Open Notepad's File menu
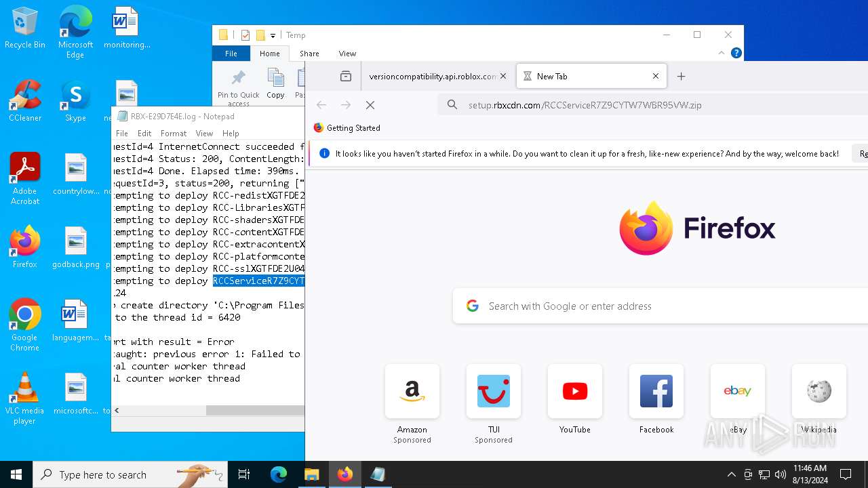 coord(122,134)
